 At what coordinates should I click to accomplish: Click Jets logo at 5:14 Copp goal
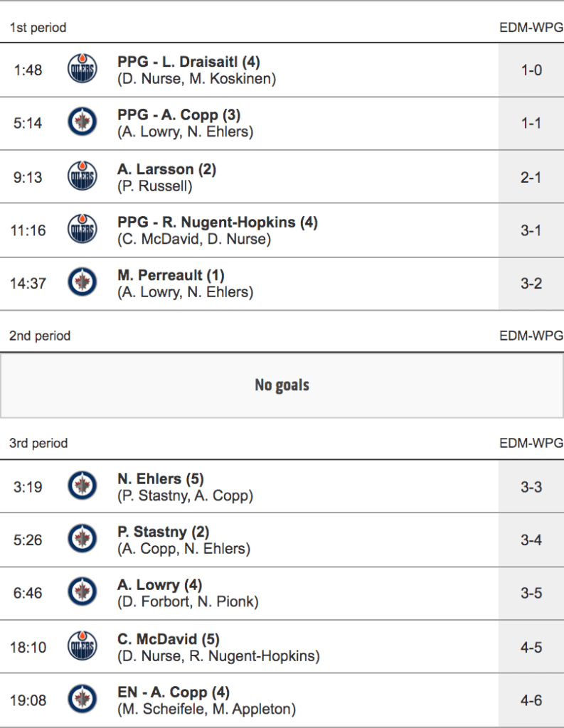click(82, 123)
